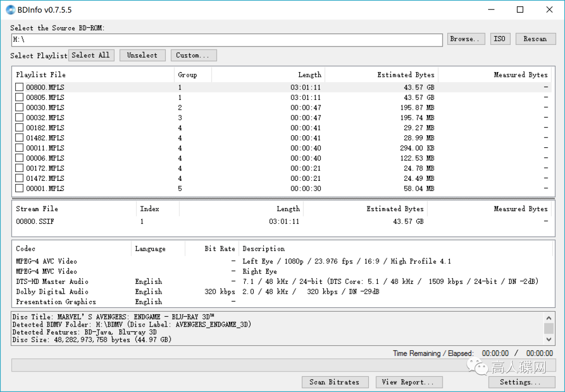This screenshot has height=392, width=565.
Task: Click the Index column header
Action: (x=157, y=209)
